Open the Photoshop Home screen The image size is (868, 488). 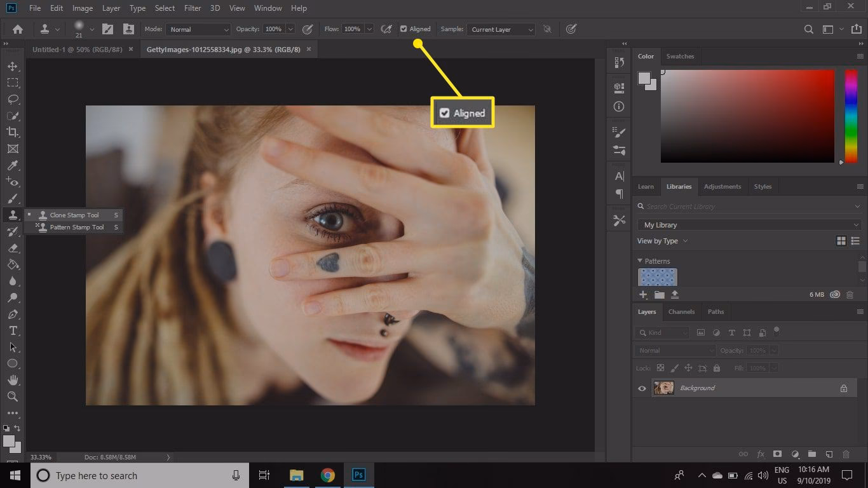click(17, 29)
